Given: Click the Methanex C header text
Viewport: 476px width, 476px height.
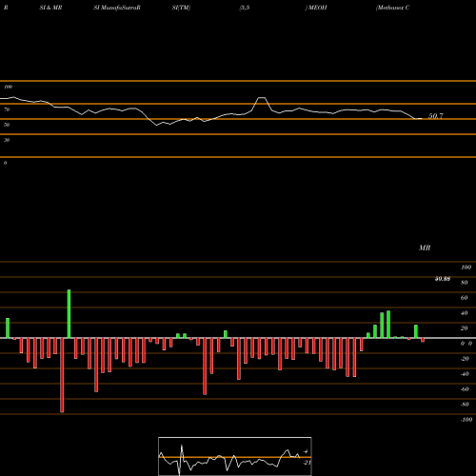Looking at the screenshot, I should pyautogui.click(x=392, y=8).
